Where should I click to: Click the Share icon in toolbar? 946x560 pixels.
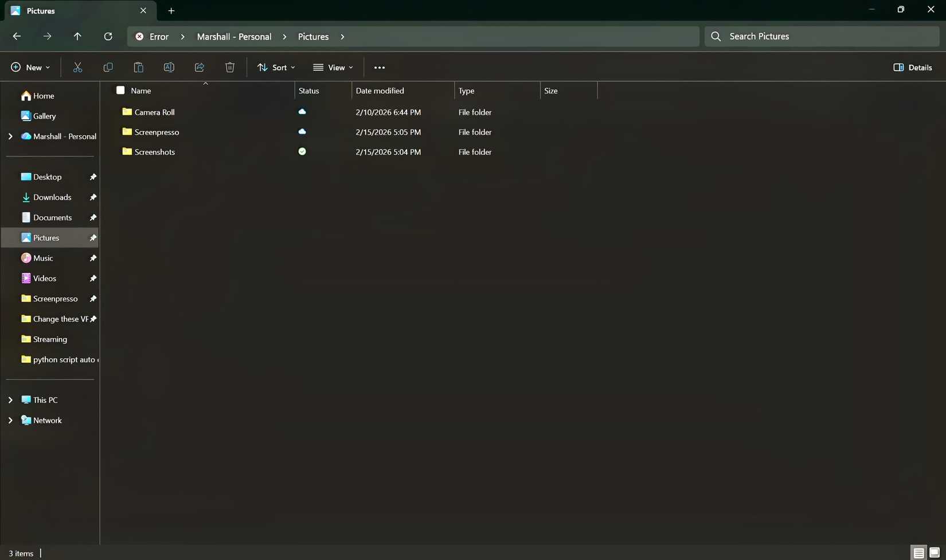[x=200, y=67]
